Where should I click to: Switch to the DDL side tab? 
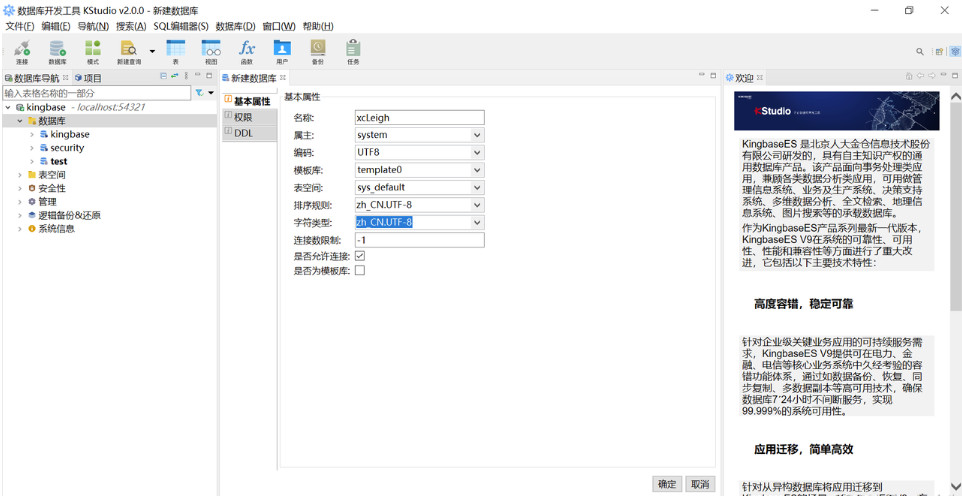click(x=249, y=133)
